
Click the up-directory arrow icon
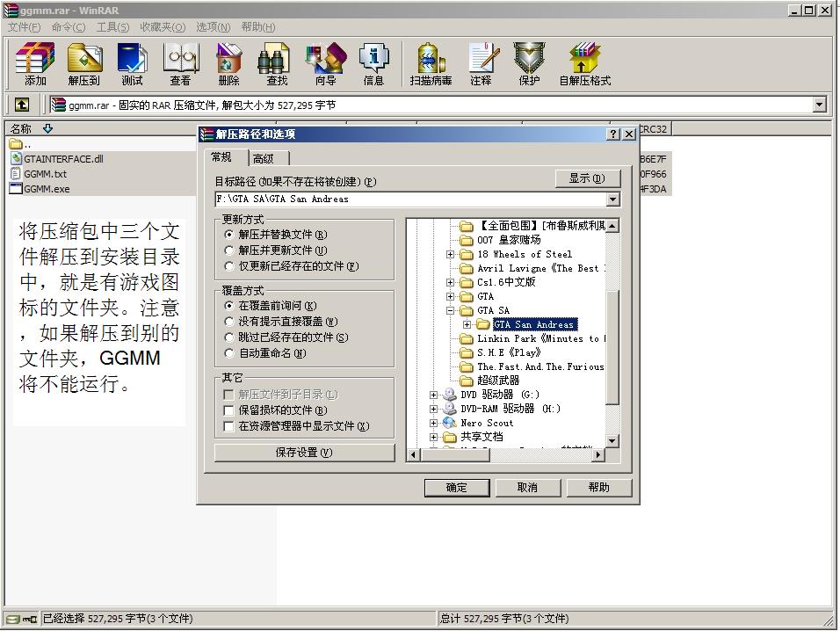[21, 104]
